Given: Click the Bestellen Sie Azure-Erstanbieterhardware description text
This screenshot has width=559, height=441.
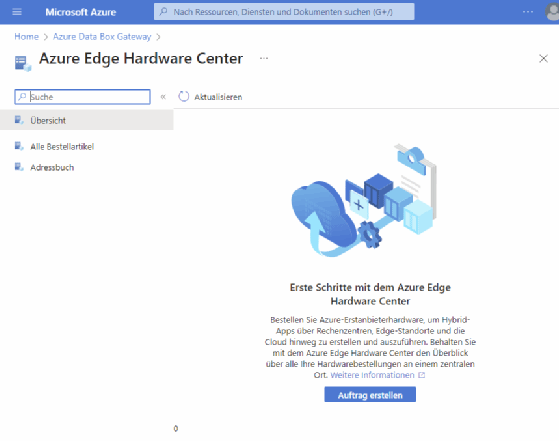Looking at the screenshot, I should pos(370,347).
